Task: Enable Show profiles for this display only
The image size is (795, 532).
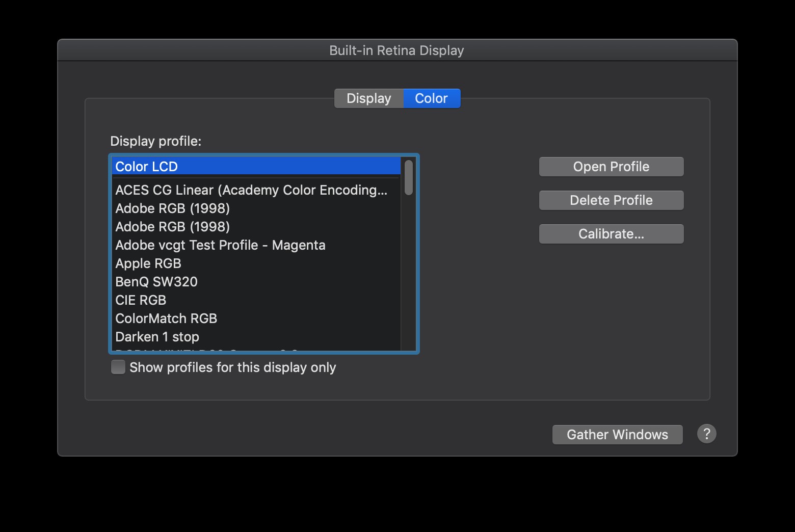Action: point(118,367)
